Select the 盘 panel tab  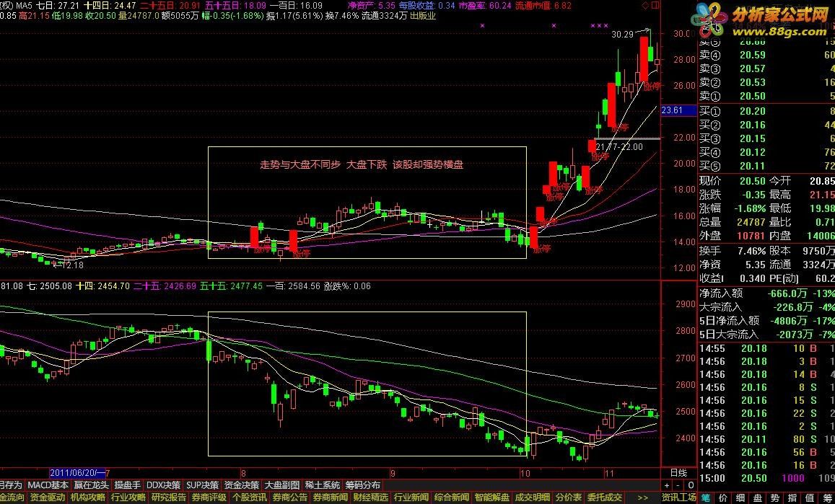click(x=758, y=498)
